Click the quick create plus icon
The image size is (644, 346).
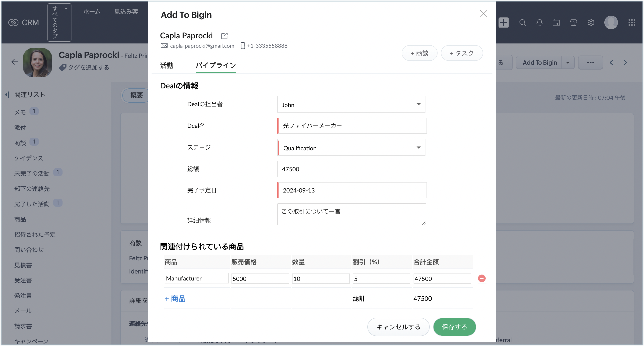point(503,22)
